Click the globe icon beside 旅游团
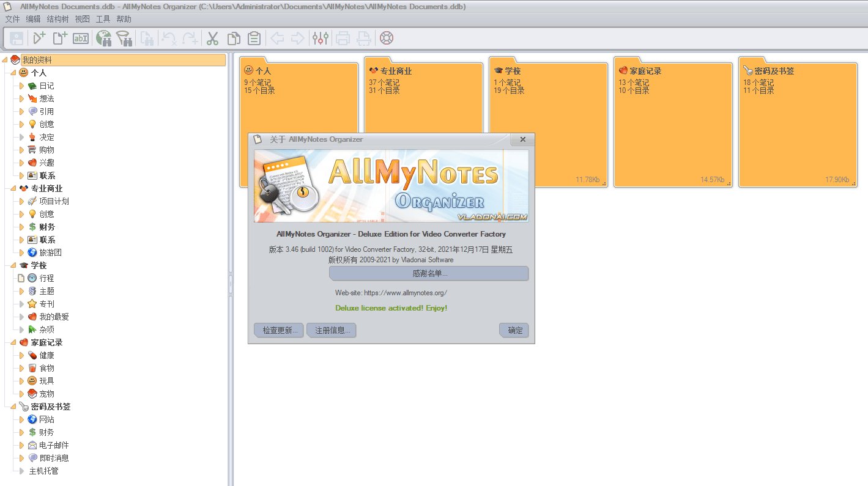868x486 pixels. coord(32,252)
